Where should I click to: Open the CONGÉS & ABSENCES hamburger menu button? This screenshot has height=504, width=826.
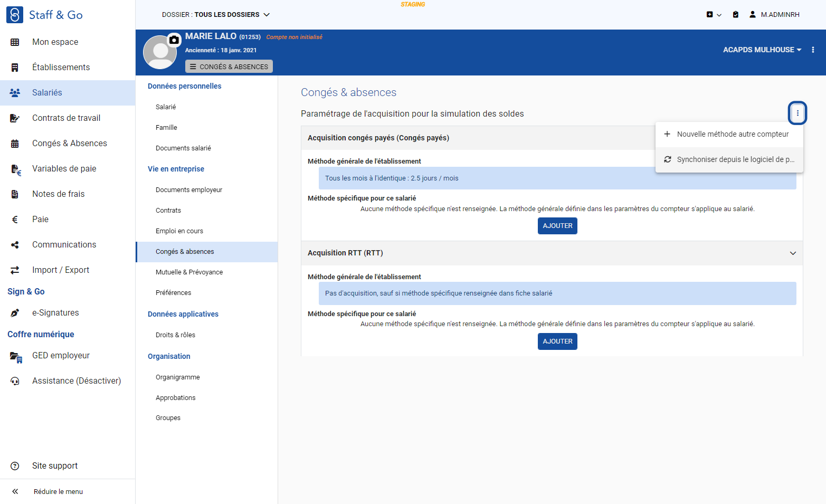point(229,66)
